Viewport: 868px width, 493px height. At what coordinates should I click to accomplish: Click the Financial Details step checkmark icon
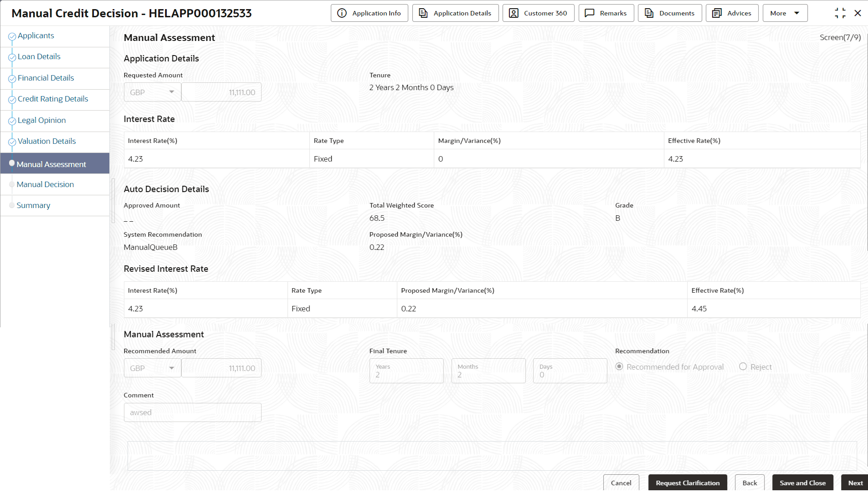(12, 79)
